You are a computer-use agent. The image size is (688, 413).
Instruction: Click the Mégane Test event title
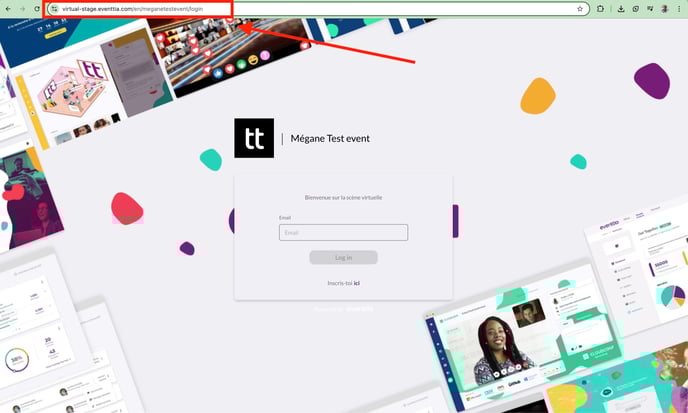[329, 138]
